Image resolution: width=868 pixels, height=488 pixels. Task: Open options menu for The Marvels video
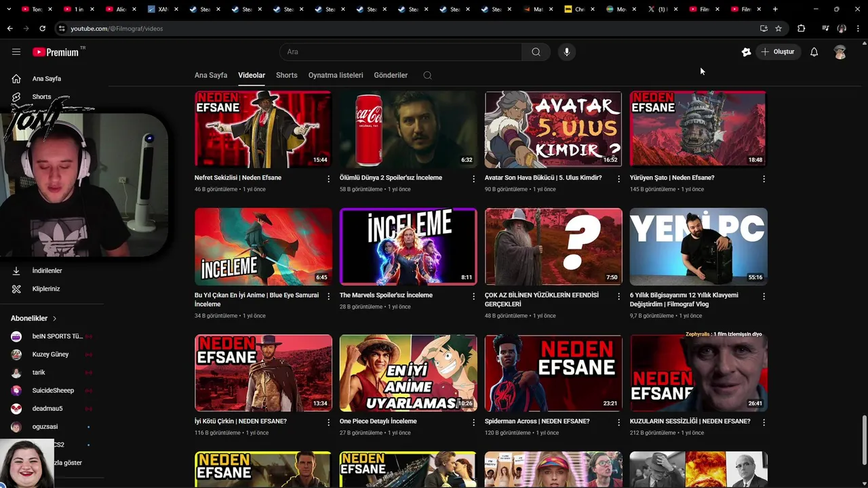(474, 296)
